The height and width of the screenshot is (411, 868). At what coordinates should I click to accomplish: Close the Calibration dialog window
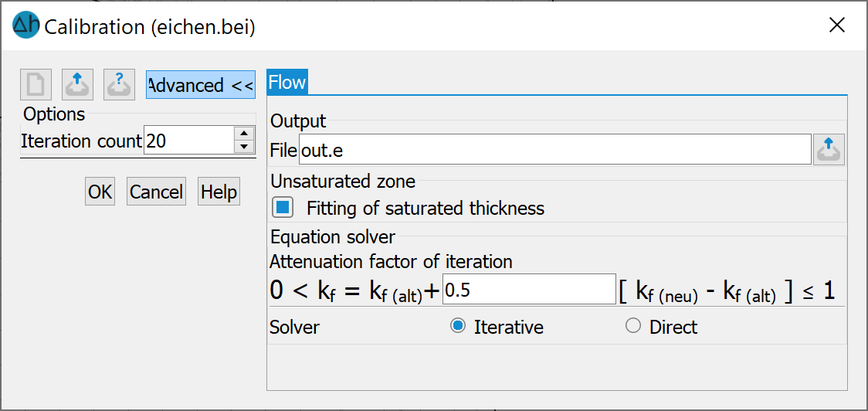tap(836, 25)
